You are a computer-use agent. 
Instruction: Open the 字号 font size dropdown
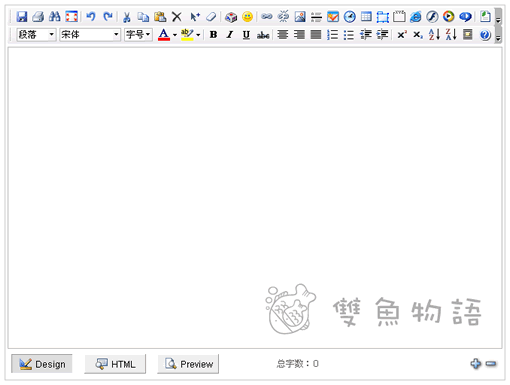[x=138, y=34]
